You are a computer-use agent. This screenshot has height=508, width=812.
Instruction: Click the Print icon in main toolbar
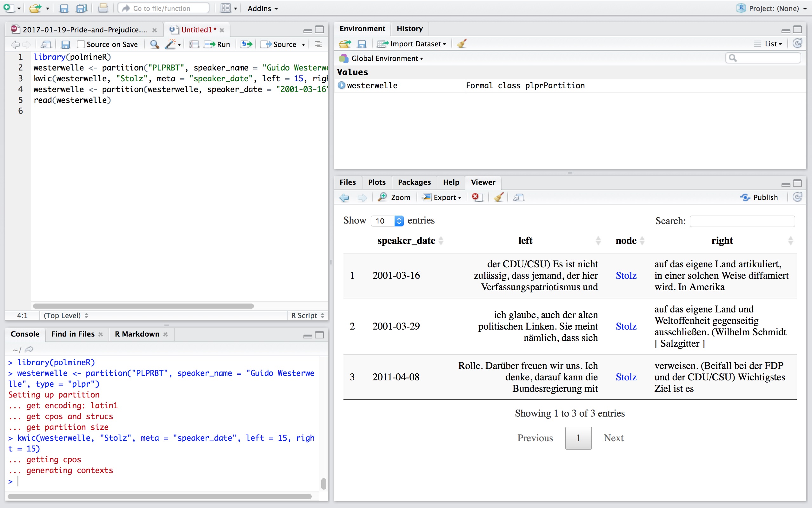pyautogui.click(x=103, y=8)
